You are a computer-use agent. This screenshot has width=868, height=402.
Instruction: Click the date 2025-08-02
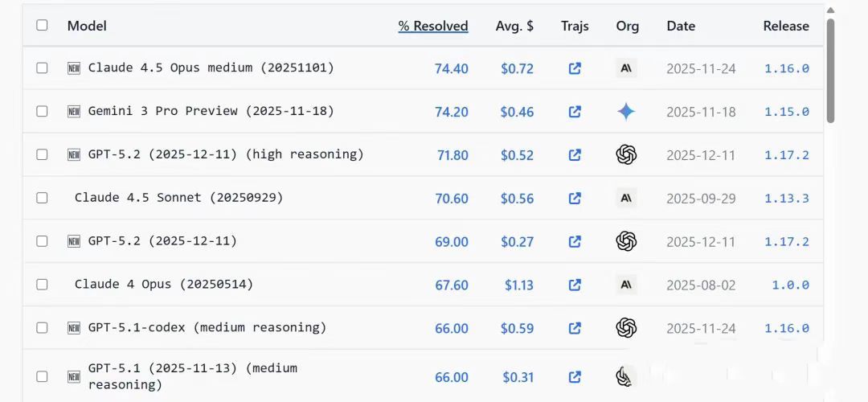coord(701,285)
